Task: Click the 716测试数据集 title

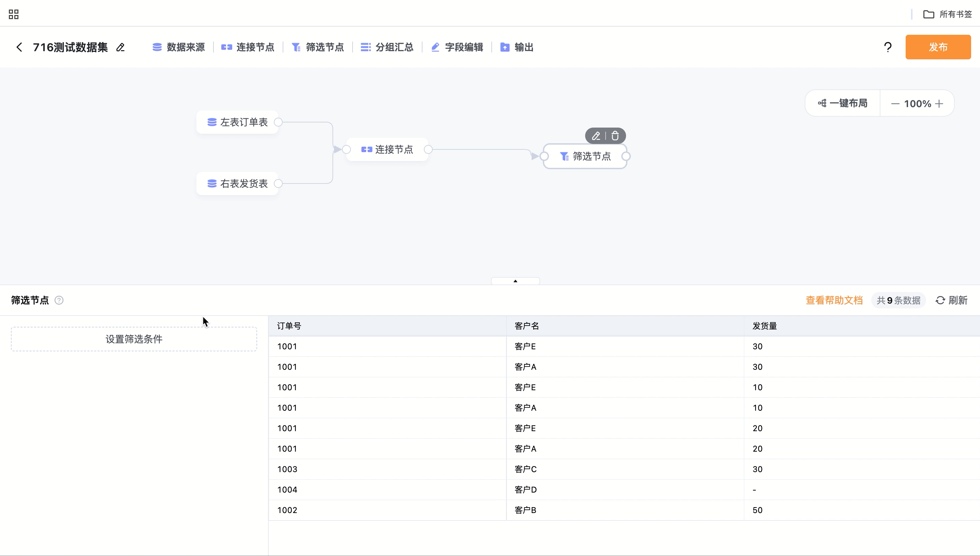Action: [70, 47]
